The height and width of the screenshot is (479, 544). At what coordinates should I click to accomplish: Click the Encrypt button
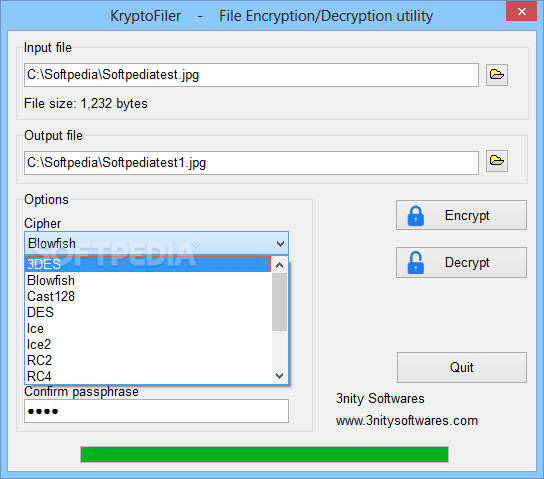(x=461, y=215)
